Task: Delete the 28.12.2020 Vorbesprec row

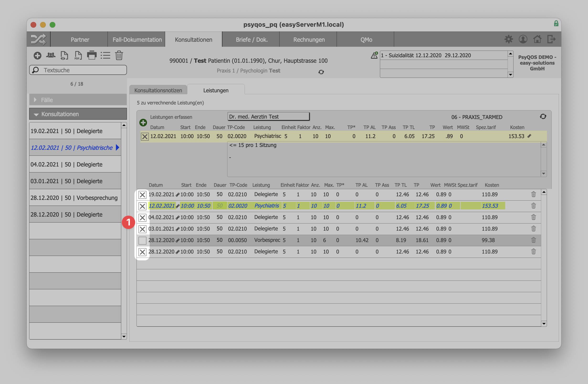Action: point(533,240)
